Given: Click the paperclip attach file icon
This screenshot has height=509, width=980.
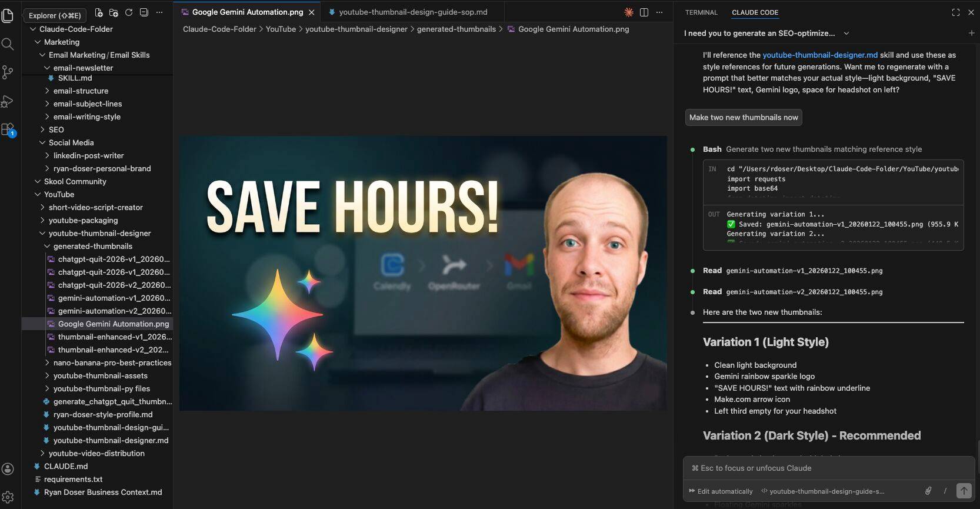Looking at the screenshot, I should coord(928,491).
